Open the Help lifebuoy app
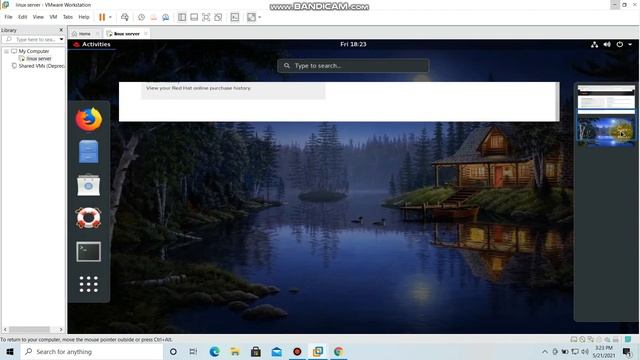The width and height of the screenshot is (640, 360). pos(89,218)
